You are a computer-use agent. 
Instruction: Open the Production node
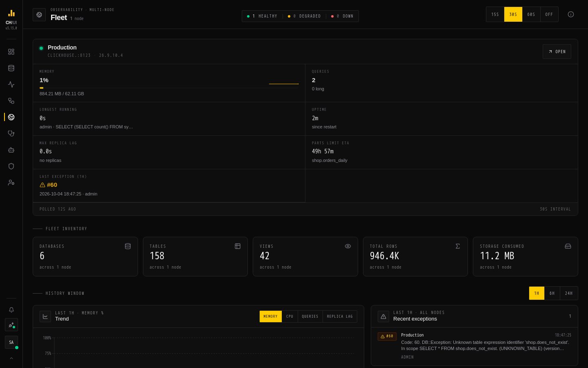point(557,52)
